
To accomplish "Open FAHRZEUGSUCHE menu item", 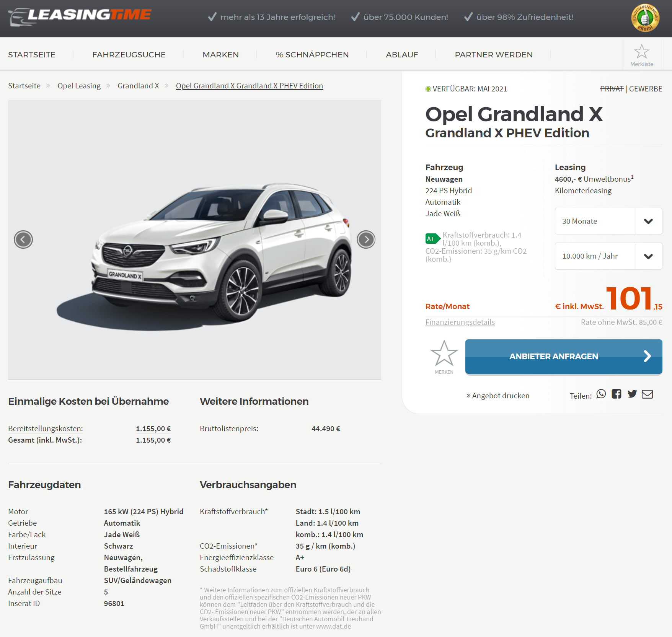I will click(129, 55).
